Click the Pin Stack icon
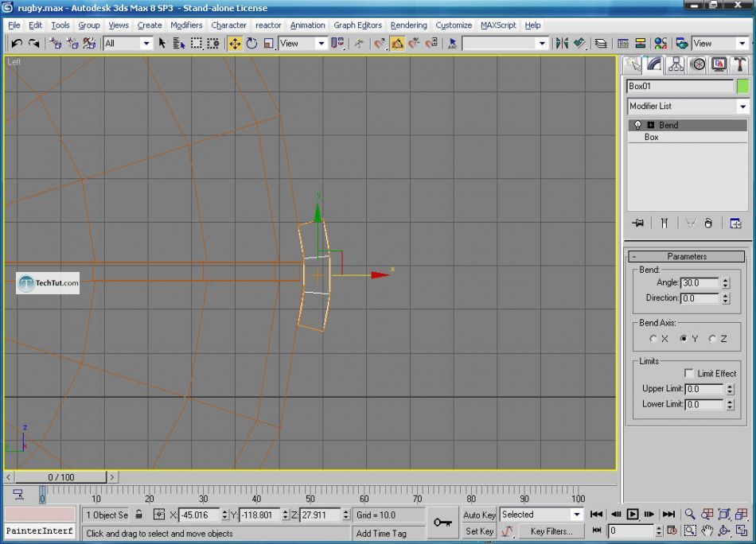This screenshot has height=544, width=756. pos(638,223)
